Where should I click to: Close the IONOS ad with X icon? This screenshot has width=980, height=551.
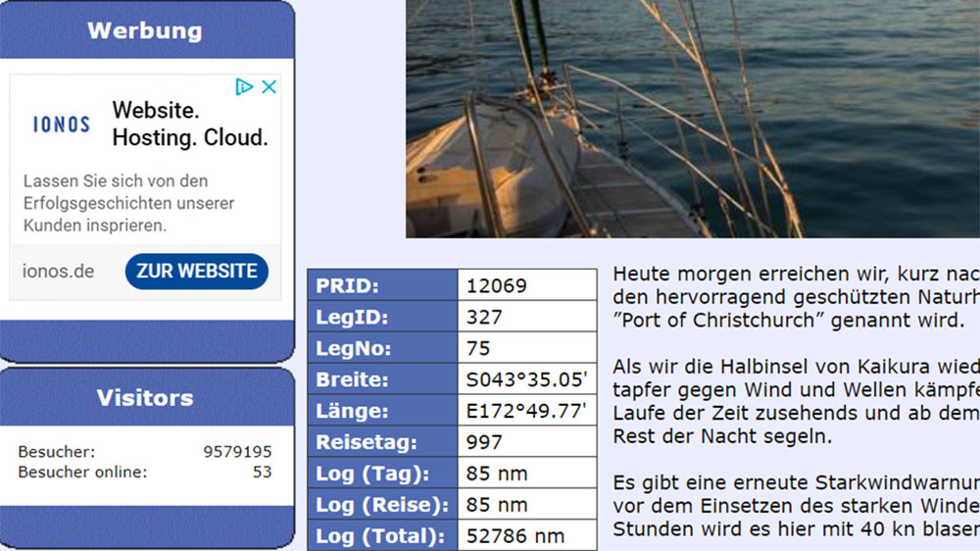269,87
